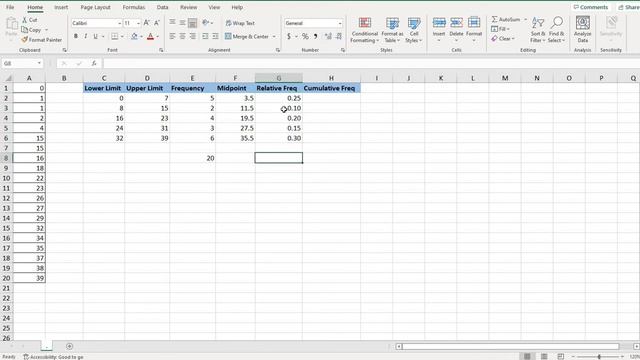The height and width of the screenshot is (360, 640).
Task: Decrease font size with the smaller A icon
Action: point(157,23)
